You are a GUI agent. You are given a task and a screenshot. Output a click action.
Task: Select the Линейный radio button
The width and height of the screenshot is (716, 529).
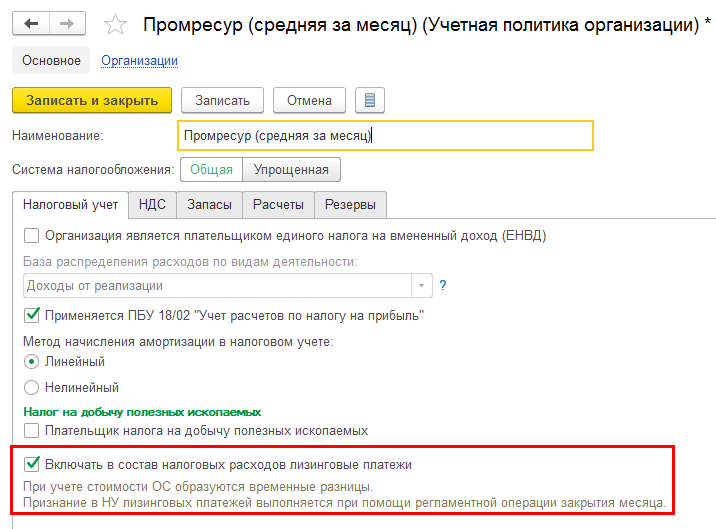pyautogui.click(x=32, y=362)
